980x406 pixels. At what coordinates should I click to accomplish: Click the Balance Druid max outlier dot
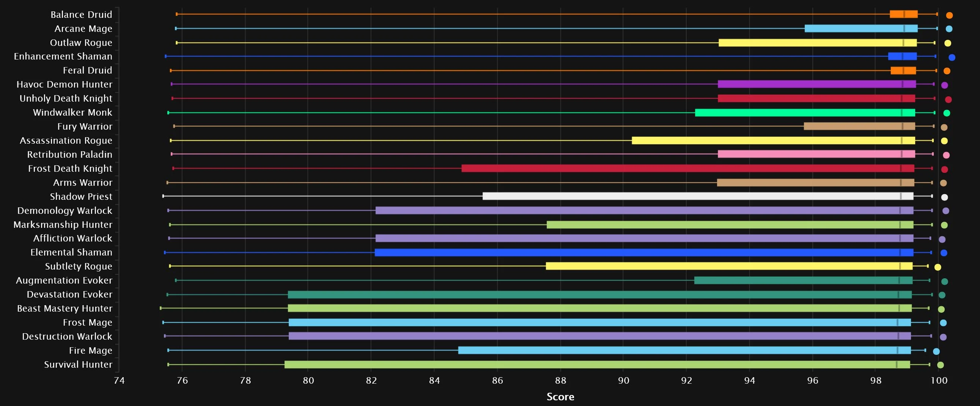click(x=950, y=16)
